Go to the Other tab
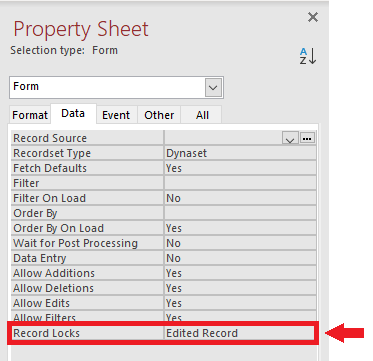 159,115
